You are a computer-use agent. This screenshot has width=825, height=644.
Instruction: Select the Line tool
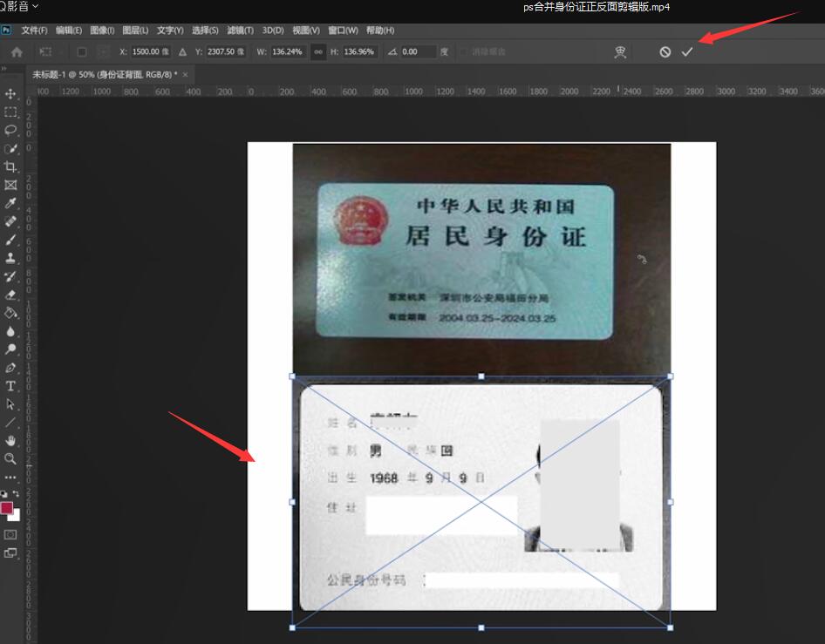click(10, 423)
